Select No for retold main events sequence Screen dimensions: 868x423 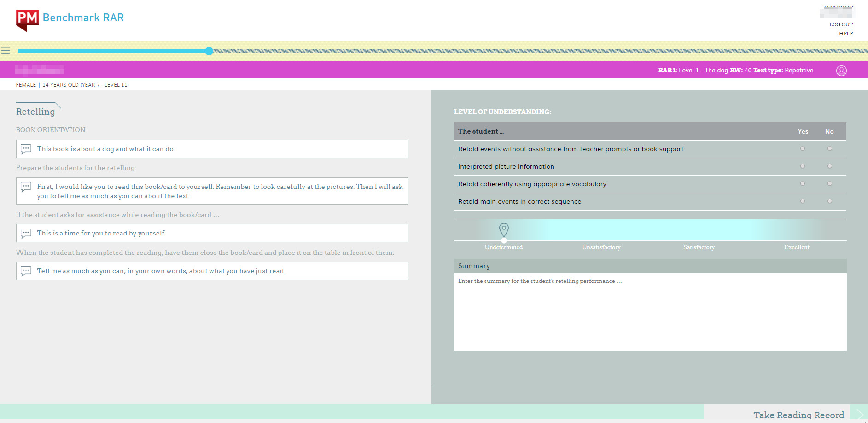[x=829, y=201]
